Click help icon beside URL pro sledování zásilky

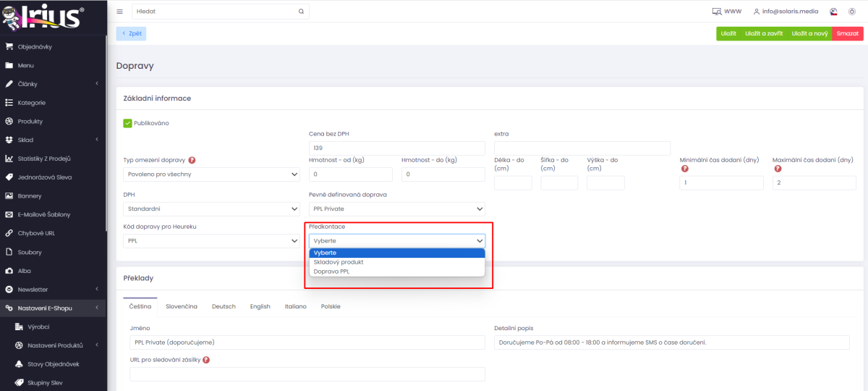[x=207, y=359]
